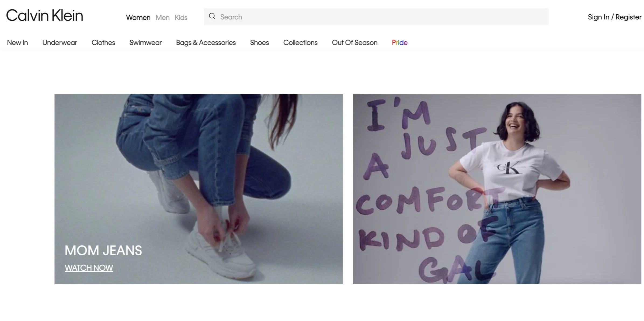Viewport: 644px width, 321px height.
Task: Open the New In menu
Action: click(x=17, y=43)
